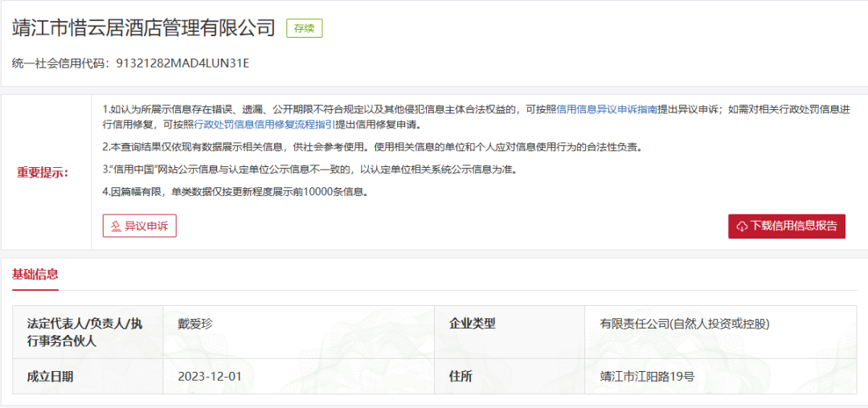Click notice item 3 about 信用中国 website

tap(310, 169)
